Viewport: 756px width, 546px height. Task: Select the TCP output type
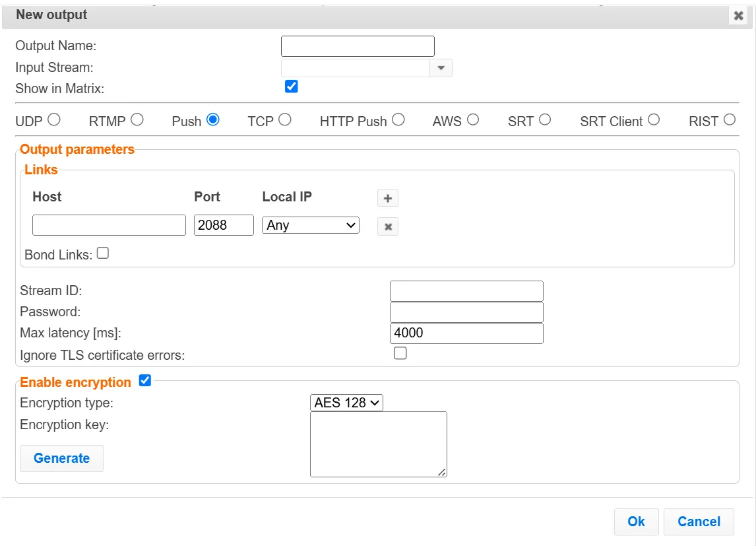click(285, 119)
